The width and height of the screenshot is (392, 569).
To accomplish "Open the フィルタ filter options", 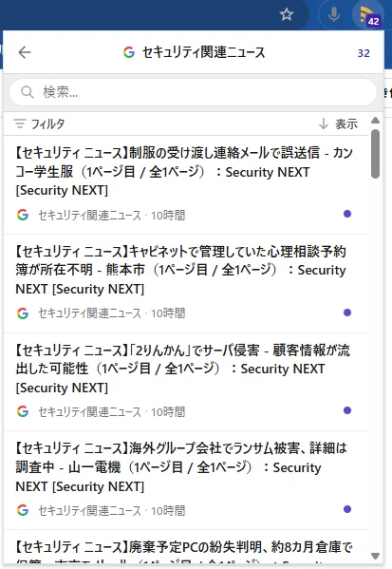I will tap(39, 123).
